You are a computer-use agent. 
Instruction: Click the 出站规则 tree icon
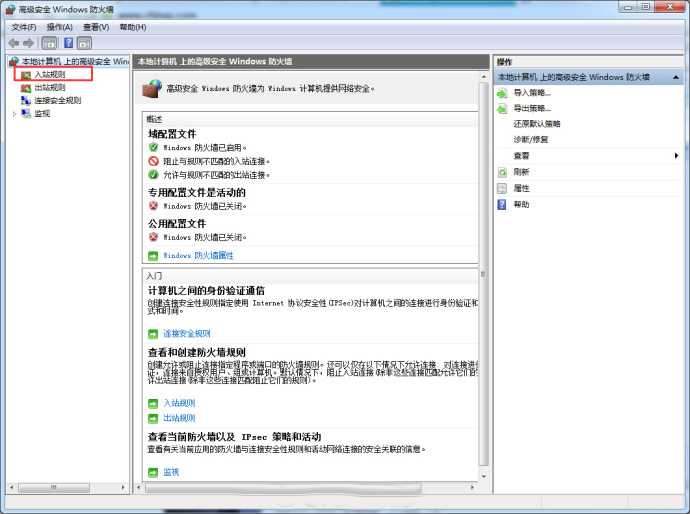(26, 88)
